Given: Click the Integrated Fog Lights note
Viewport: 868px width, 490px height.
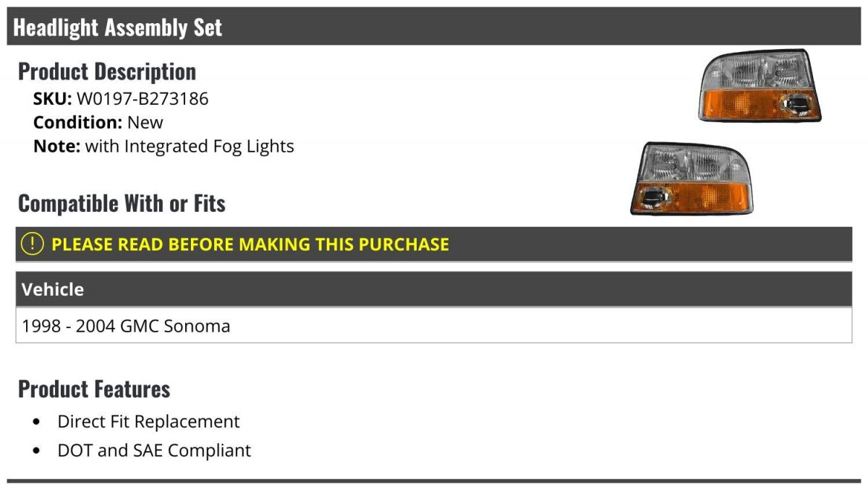Looking at the screenshot, I should [190, 146].
